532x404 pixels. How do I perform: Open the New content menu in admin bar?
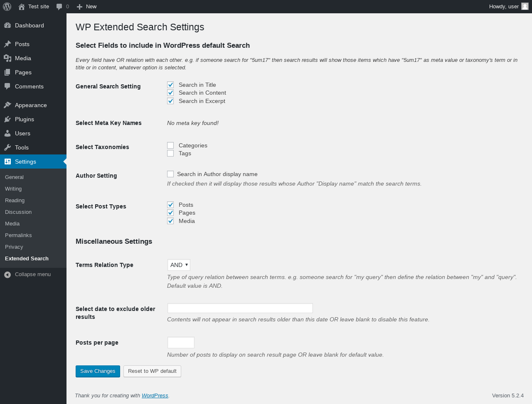pyautogui.click(x=86, y=7)
